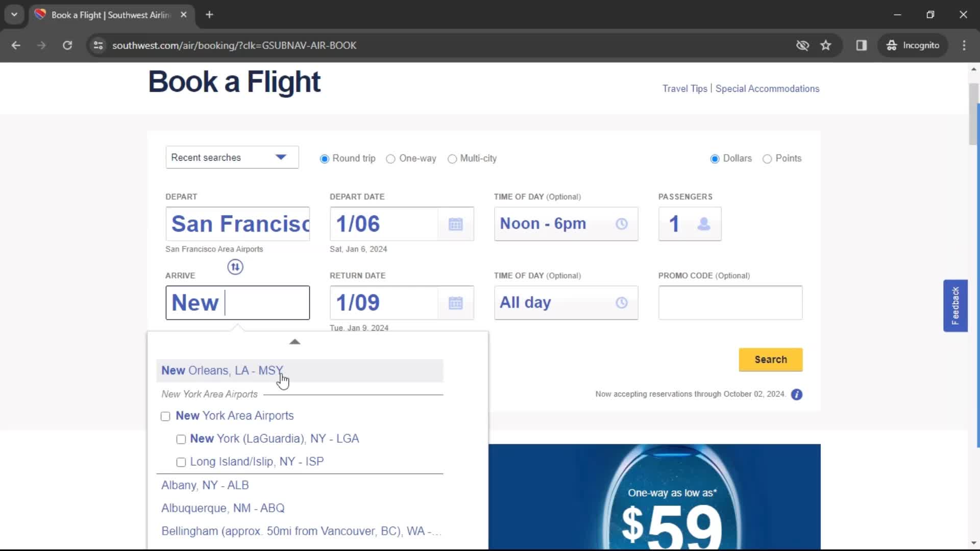This screenshot has height=551, width=980.
Task: Expand New York Area Airports checkbox group
Action: [165, 416]
